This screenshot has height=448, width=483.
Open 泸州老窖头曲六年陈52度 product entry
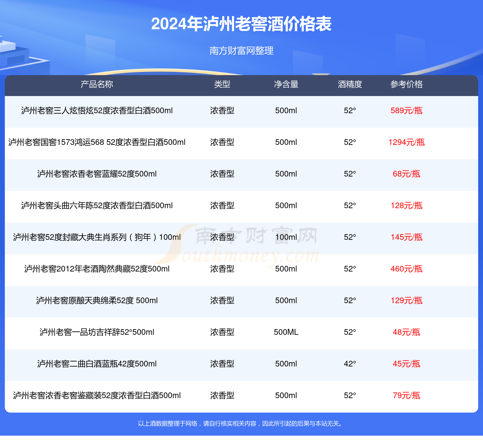(97, 206)
